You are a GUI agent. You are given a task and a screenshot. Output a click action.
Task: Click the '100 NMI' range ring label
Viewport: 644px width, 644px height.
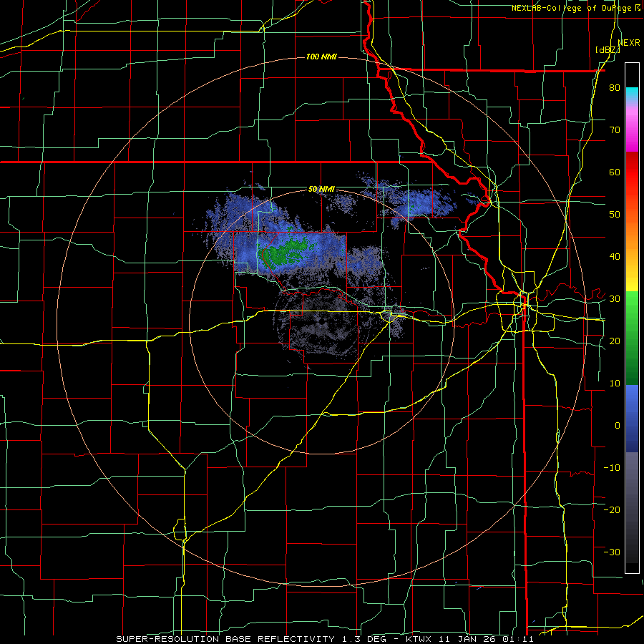click(321, 57)
